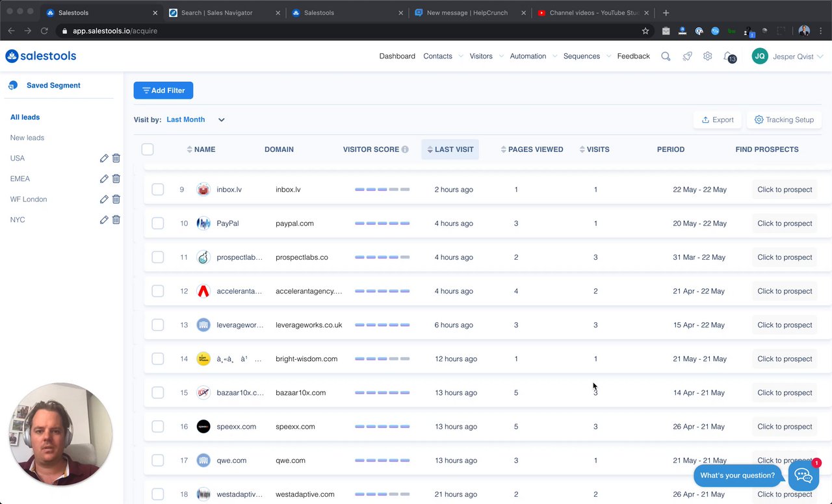Sort table by Visits column
The image size is (832, 504).
[x=594, y=149]
